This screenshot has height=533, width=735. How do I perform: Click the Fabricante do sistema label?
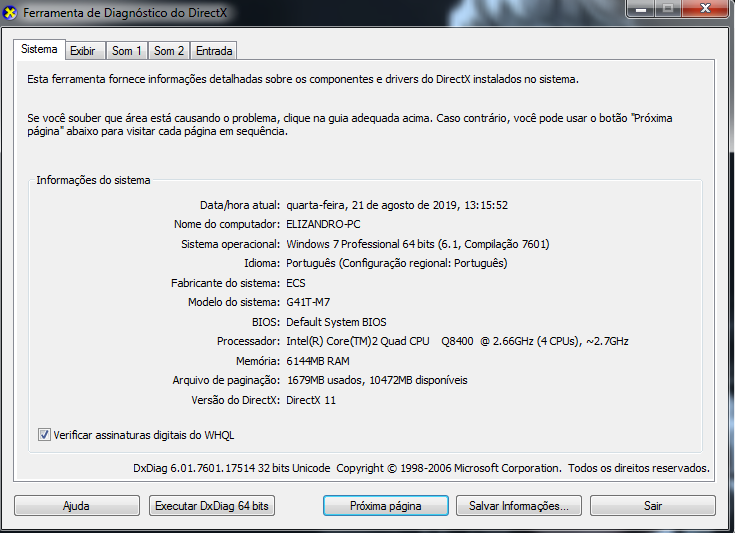pos(225,283)
